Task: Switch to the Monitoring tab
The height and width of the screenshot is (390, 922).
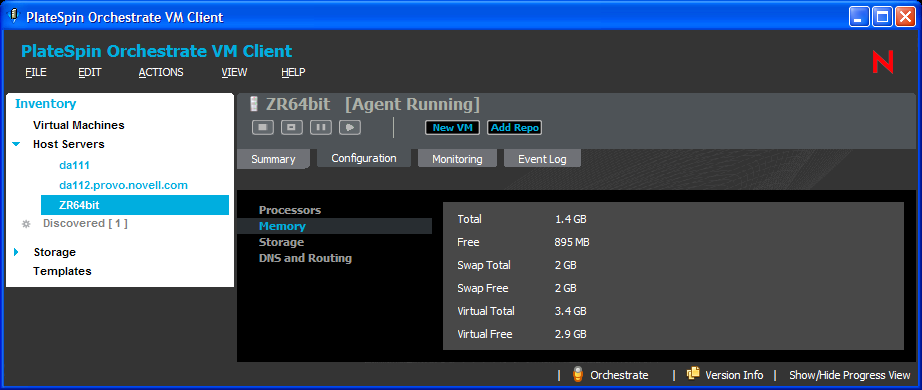Action: (457, 159)
